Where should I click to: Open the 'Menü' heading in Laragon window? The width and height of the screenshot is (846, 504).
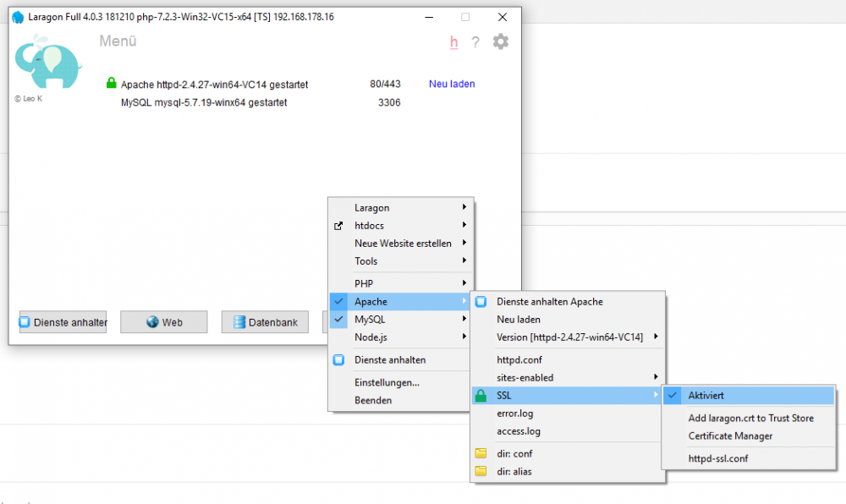118,41
